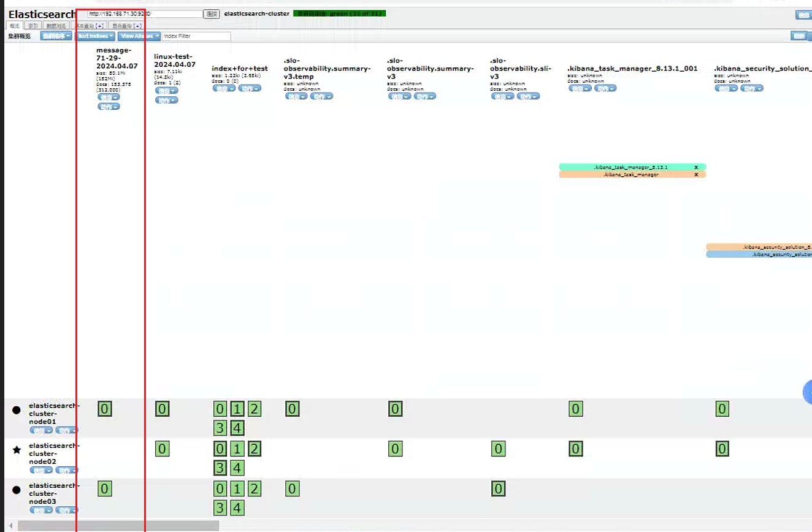Select index+for+test shard 4 on node02
Viewport: 812px width, 532px height.
pyautogui.click(x=237, y=468)
